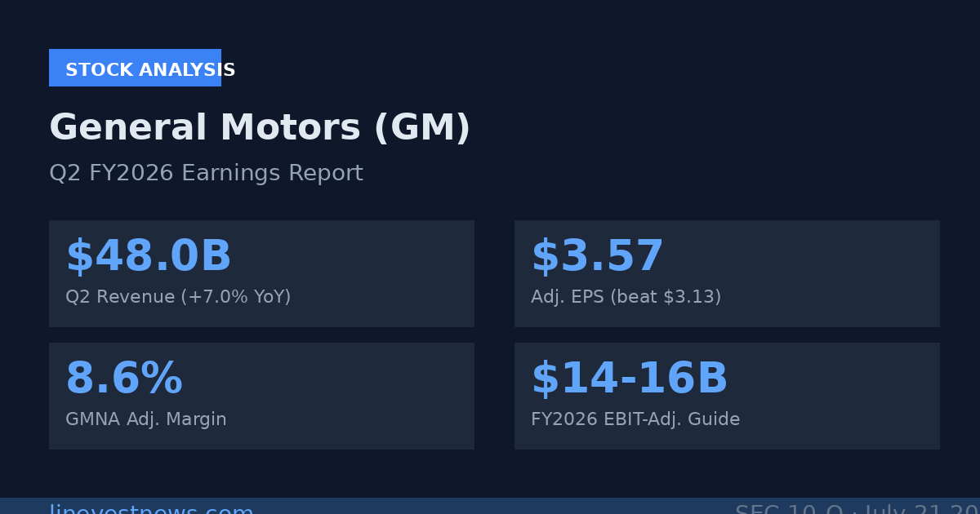Click the SEC 10-Q source text
The height and width of the screenshot is (514, 980).
(789, 508)
